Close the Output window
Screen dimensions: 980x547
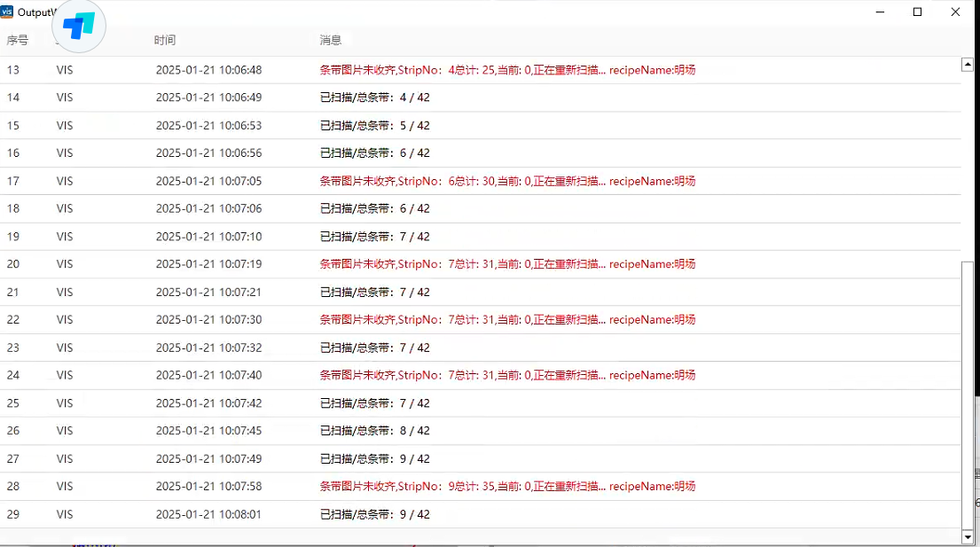point(956,12)
